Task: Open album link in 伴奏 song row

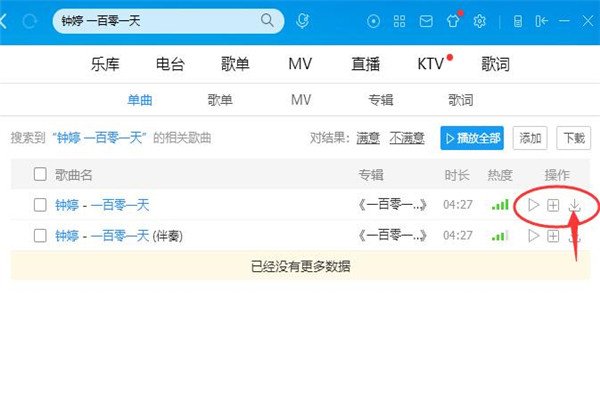Action: (392, 235)
